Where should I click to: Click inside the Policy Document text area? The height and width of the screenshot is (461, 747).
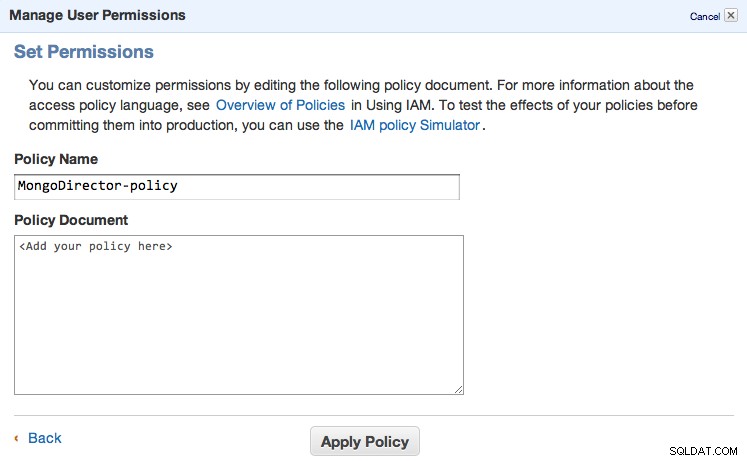click(239, 315)
